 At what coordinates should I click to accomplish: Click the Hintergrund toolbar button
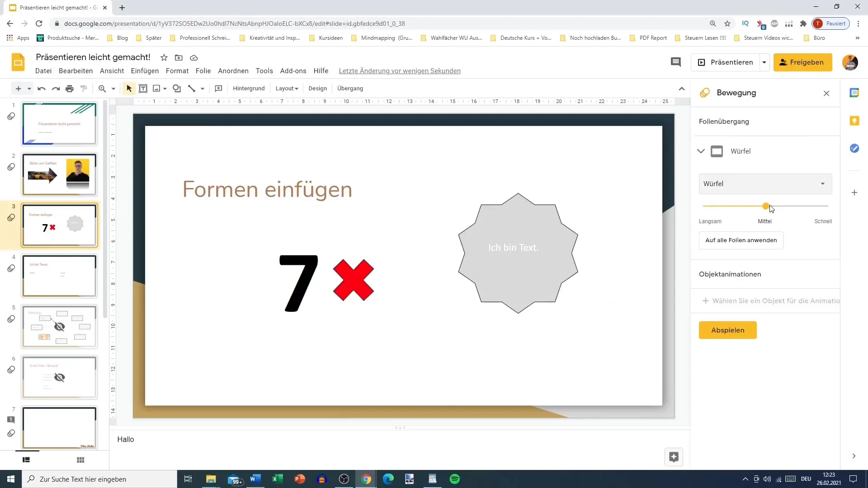(x=249, y=89)
